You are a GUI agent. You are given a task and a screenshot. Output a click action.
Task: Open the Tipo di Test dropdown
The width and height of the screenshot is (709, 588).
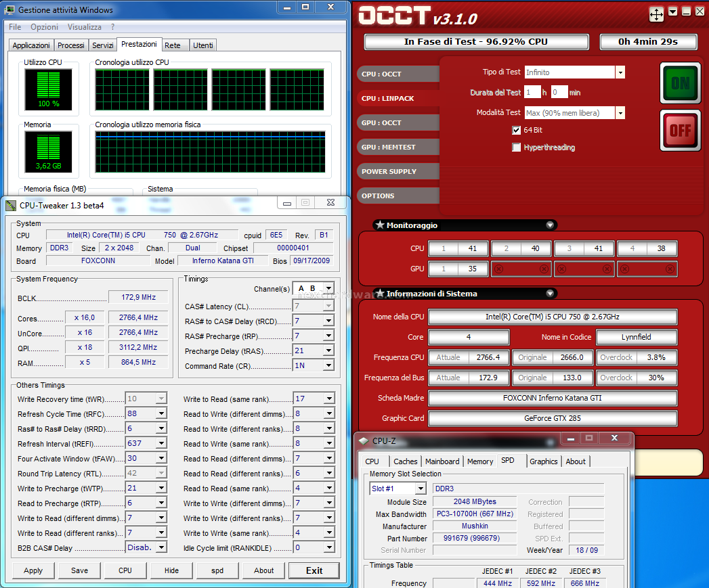click(x=620, y=72)
